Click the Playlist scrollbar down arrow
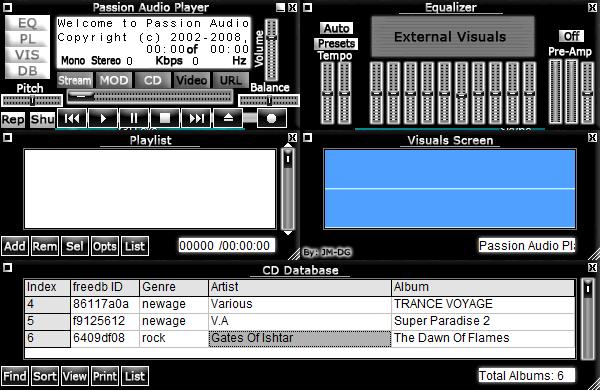Viewport: 600px width, 390px height. click(288, 232)
